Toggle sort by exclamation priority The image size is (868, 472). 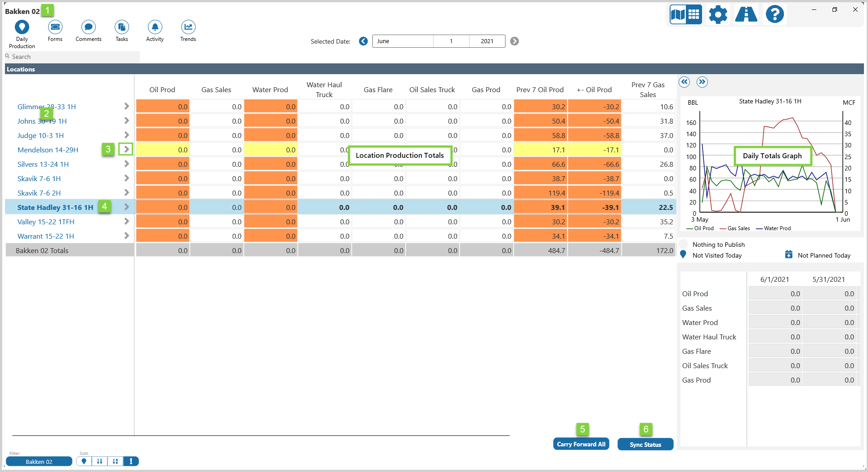click(131, 461)
